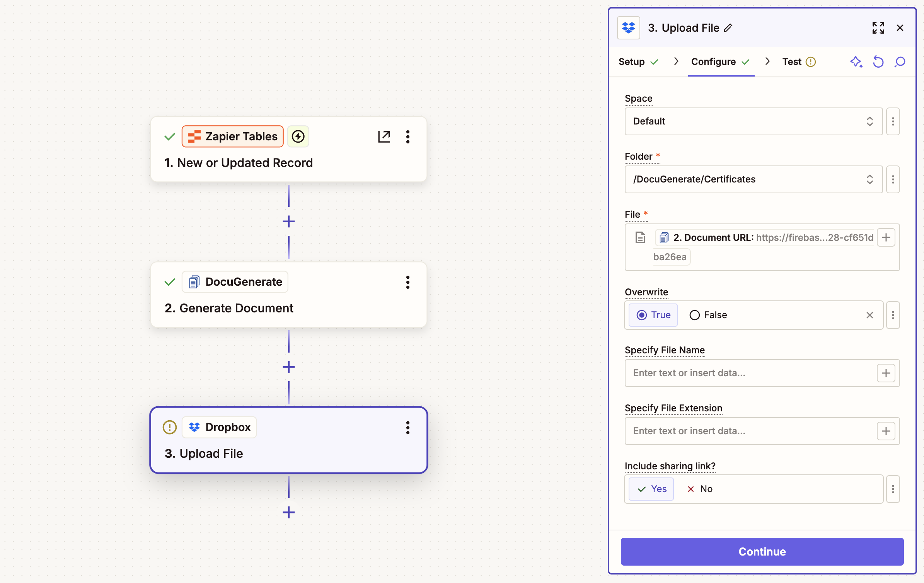Select the 1. New or Updated Record step

[x=289, y=149]
